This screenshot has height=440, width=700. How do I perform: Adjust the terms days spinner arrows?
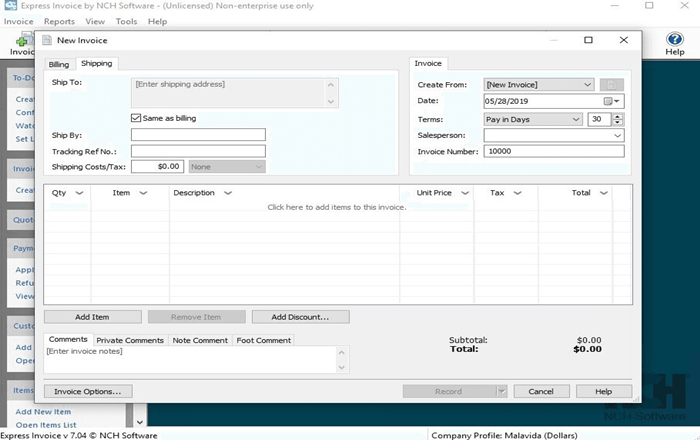pyautogui.click(x=617, y=119)
